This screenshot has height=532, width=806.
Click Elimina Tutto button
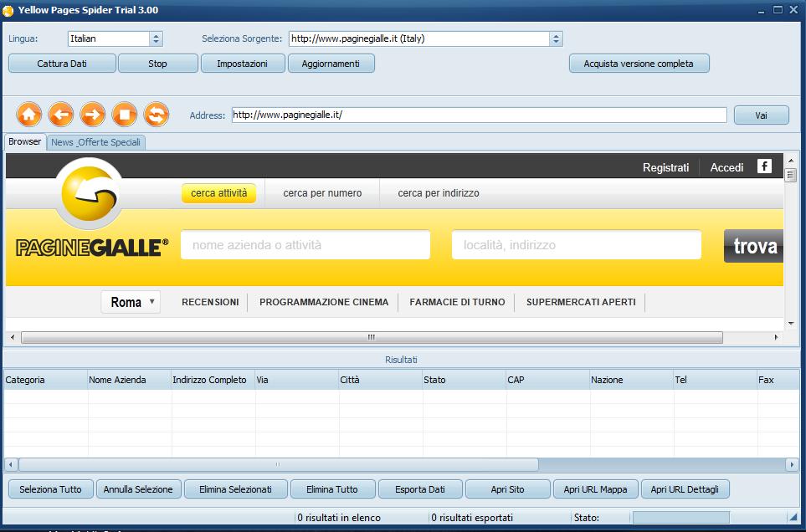(332, 489)
